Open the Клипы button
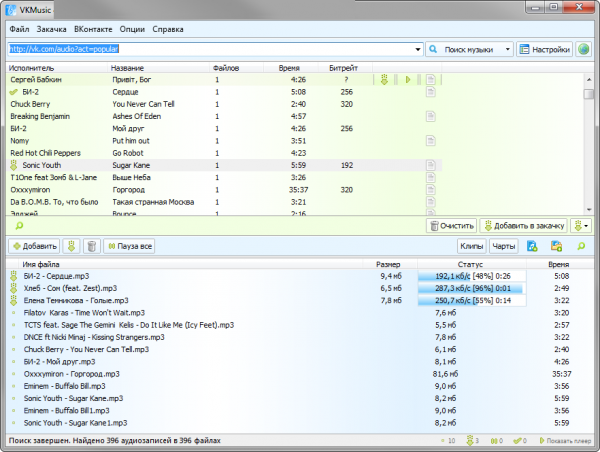The height and width of the screenshot is (452, 600). tap(471, 246)
